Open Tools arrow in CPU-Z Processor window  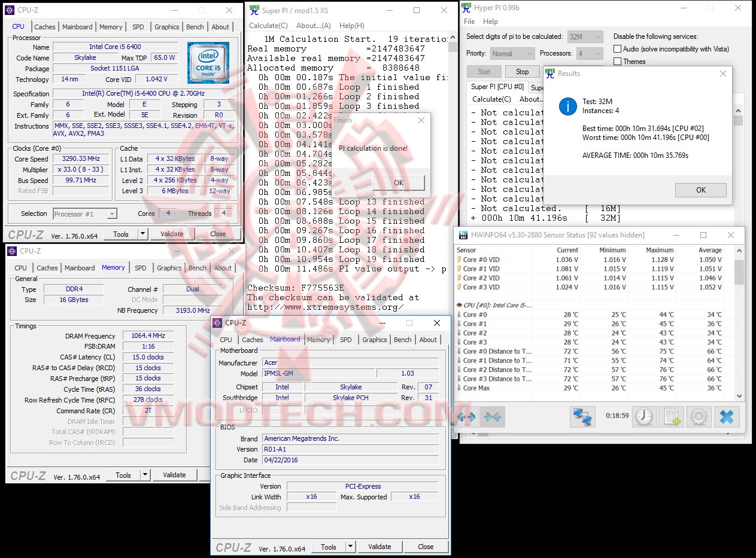point(142,234)
